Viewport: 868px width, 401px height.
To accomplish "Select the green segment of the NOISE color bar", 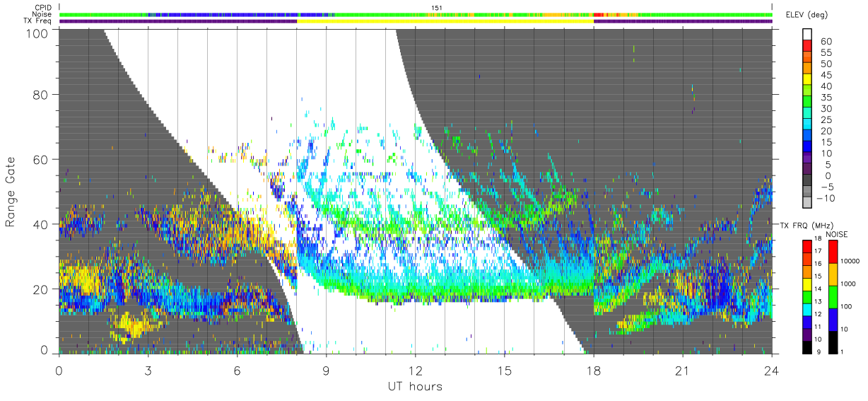I will click(x=833, y=297).
